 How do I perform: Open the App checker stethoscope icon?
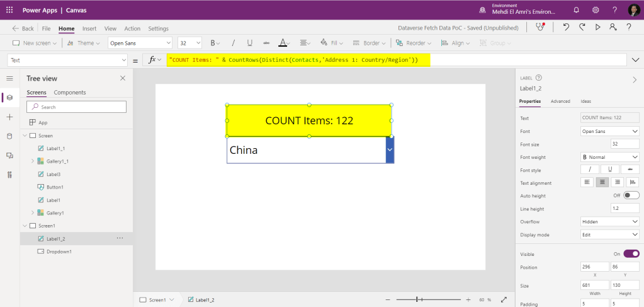pyautogui.click(x=539, y=28)
